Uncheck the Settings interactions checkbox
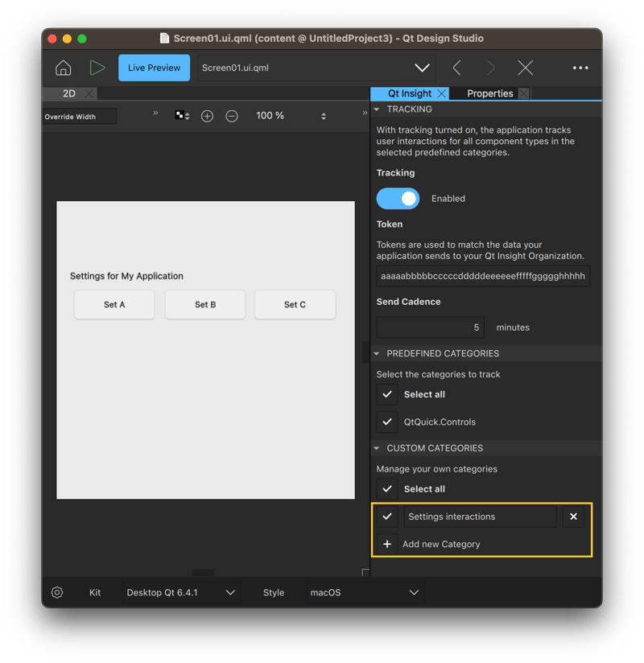Screen dimensions: 644x663 [387, 517]
